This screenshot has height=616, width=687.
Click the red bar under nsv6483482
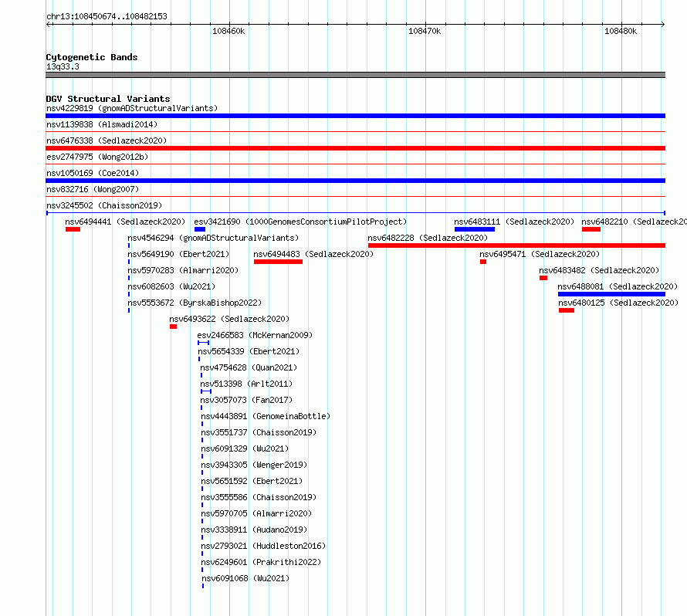[543, 278]
